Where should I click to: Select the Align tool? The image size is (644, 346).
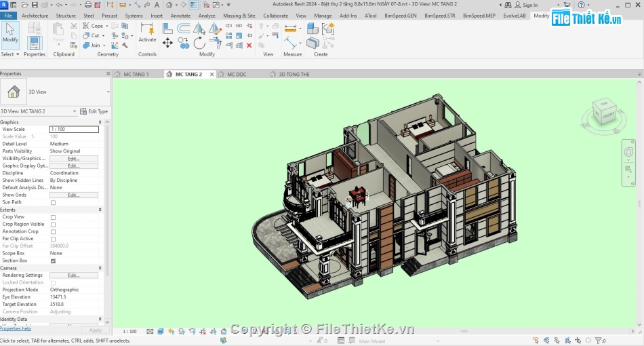point(167,28)
